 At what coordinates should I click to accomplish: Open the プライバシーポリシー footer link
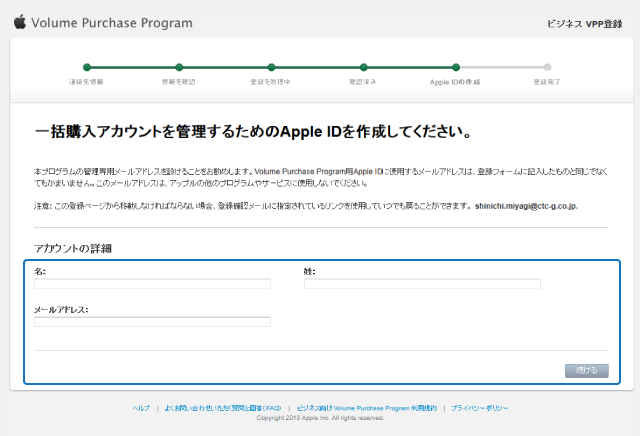[479, 409]
